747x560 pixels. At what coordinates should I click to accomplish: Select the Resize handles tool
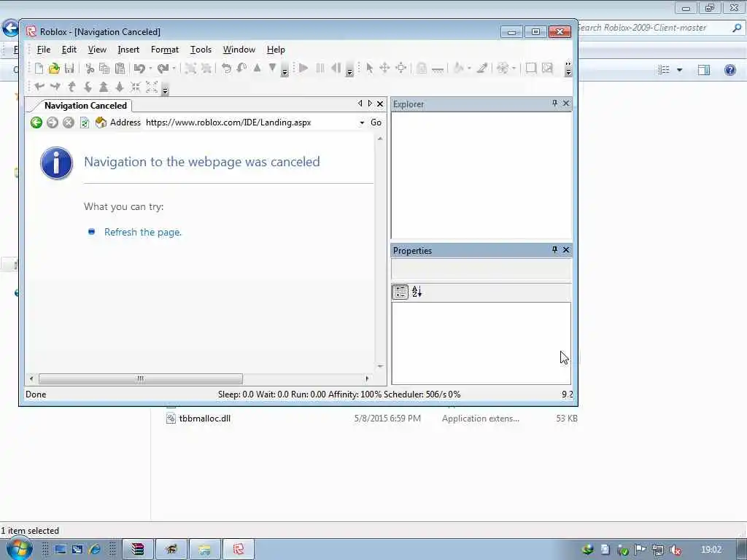tap(401, 68)
